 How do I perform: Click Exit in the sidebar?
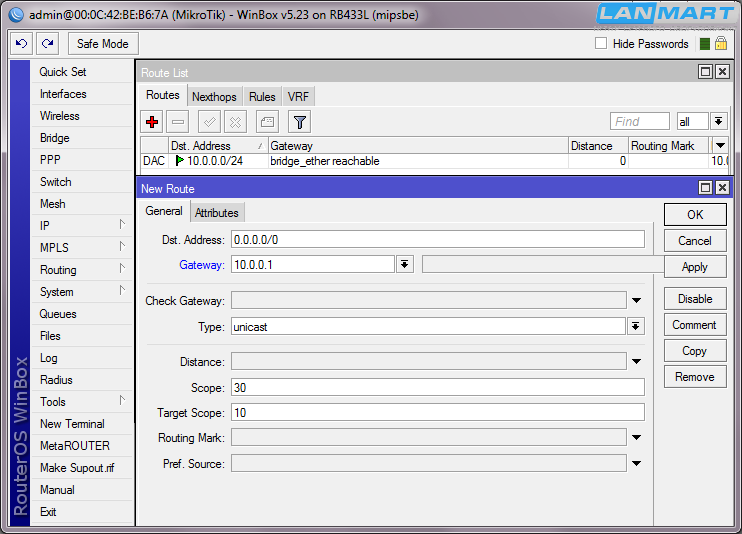pyautogui.click(x=82, y=512)
